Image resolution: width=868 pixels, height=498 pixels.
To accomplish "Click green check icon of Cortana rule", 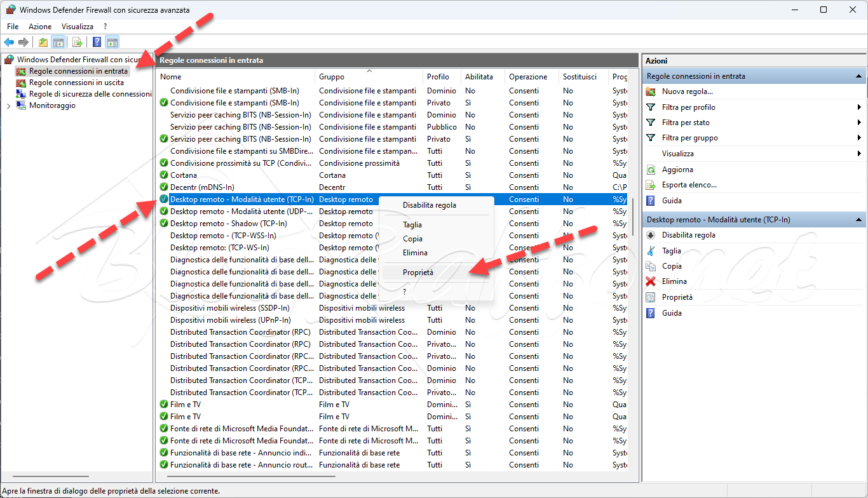I will (x=164, y=175).
